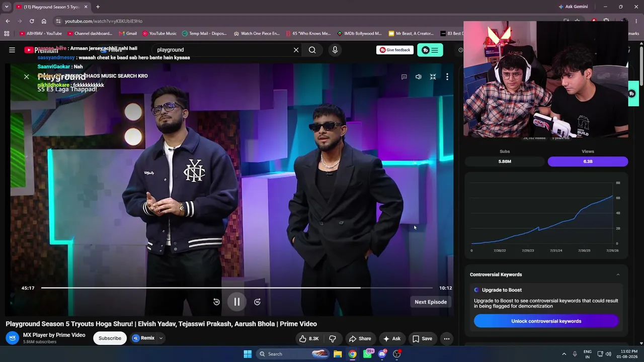Go back to the previous page
The height and width of the screenshot is (362, 644).
pyautogui.click(x=8, y=21)
